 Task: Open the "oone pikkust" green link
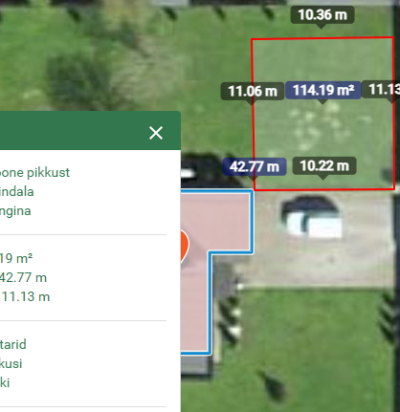pyautogui.click(x=34, y=173)
